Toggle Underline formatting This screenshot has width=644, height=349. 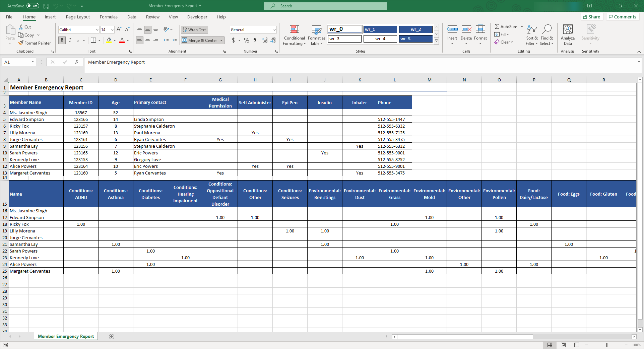tap(78, 40)
